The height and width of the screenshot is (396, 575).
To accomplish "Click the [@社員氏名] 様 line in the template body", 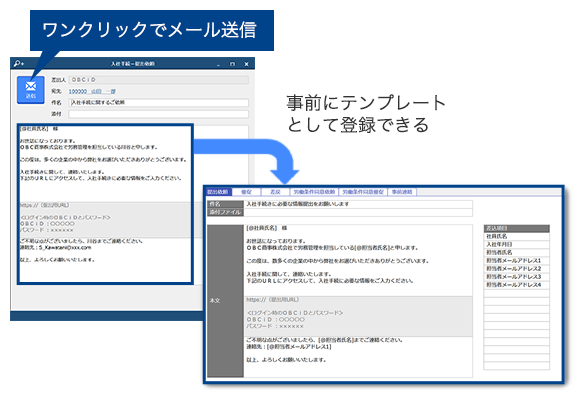I will tap(267, 228).
